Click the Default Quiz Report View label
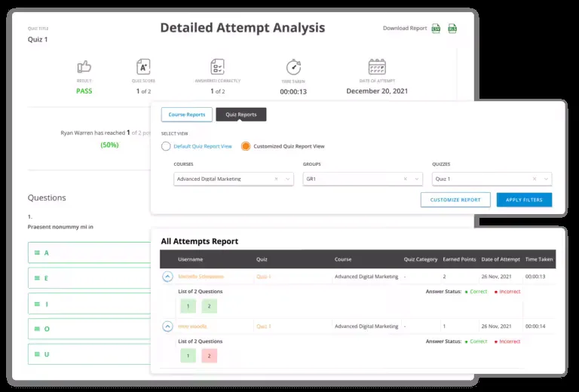The height and width of the screenshot is (392, 579). pos(203,146)
